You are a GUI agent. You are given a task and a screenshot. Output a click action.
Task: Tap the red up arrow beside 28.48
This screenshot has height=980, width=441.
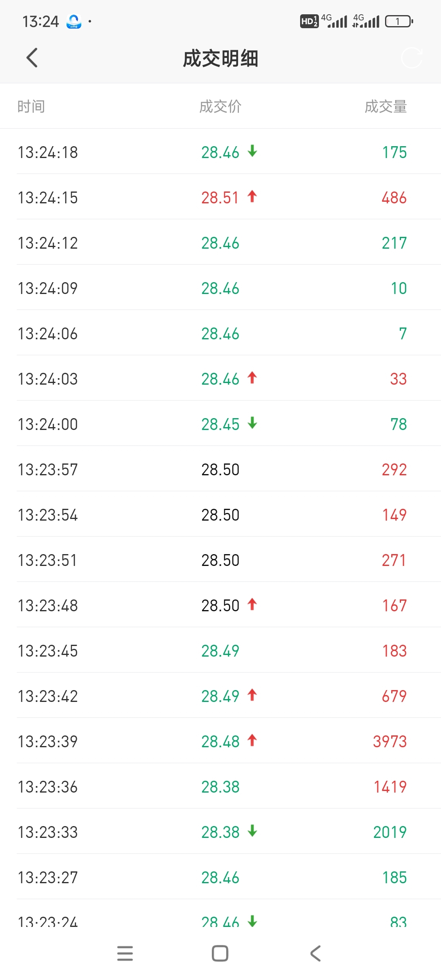[252, 740]
